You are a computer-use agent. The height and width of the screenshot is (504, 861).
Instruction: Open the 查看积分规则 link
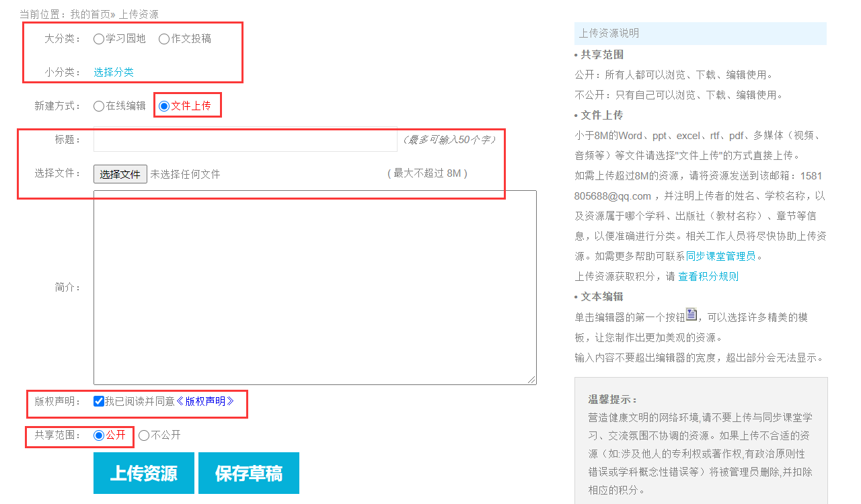point(708,276)
